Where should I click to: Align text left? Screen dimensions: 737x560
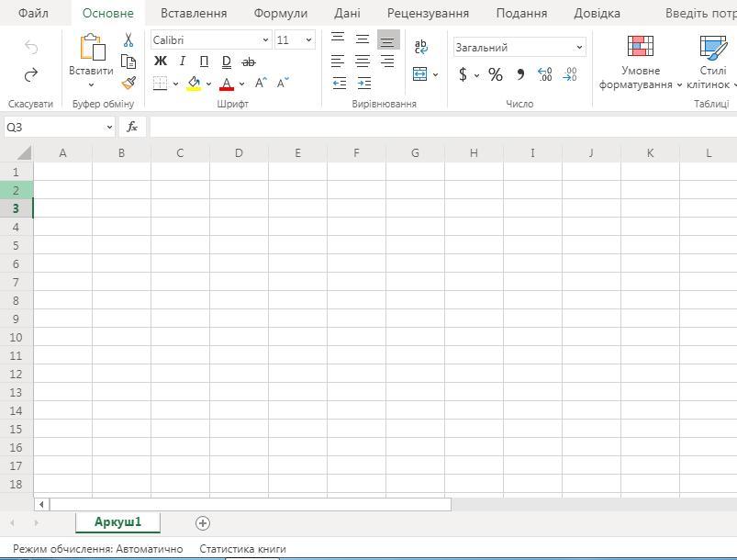click(x=338, y=62)
